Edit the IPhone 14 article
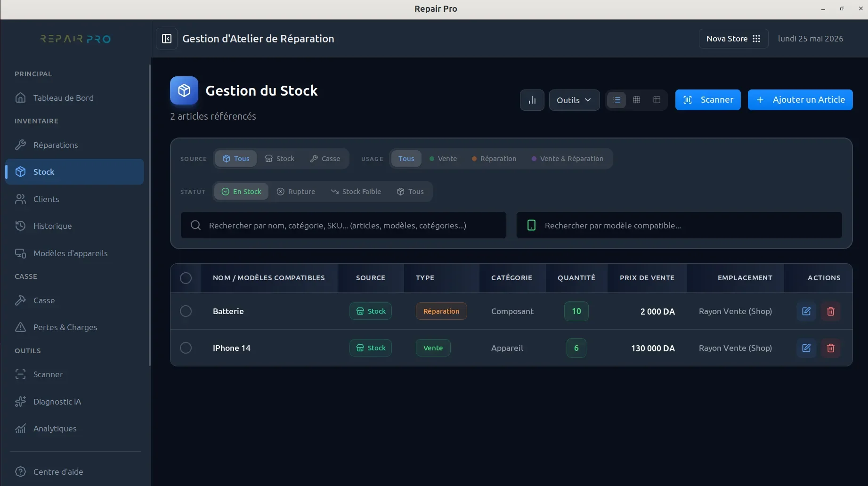Viewport: 868px width, 486px height. pos(806,348)
